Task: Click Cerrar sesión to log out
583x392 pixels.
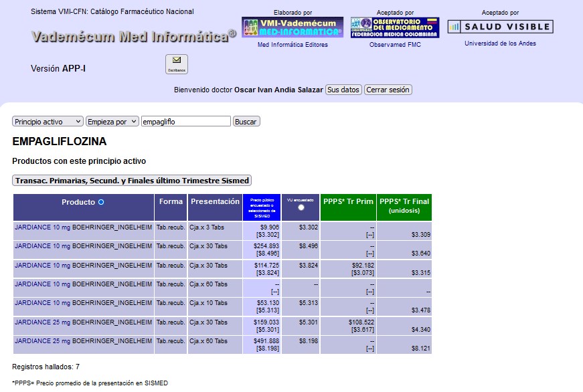Action: (x=388, y=90)
